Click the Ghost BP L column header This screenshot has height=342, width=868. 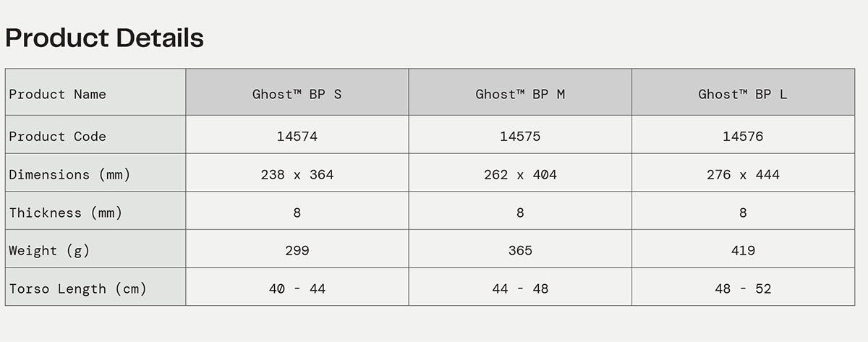point(743,94)
